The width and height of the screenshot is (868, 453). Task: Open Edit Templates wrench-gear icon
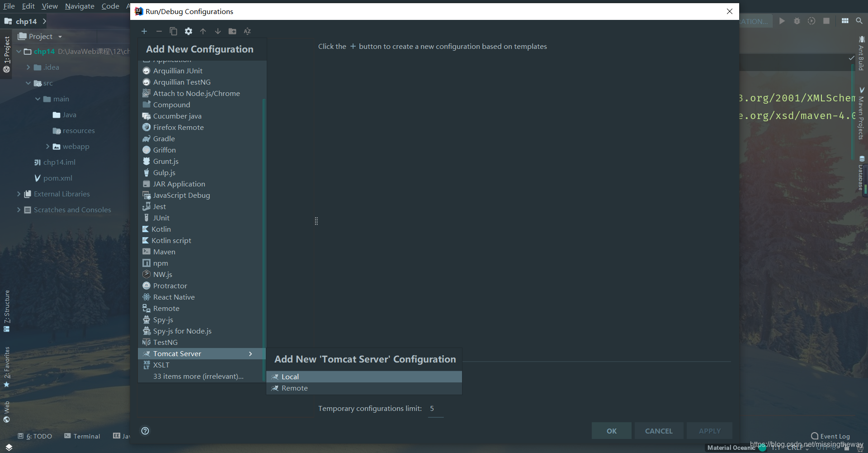click(189, 31)
